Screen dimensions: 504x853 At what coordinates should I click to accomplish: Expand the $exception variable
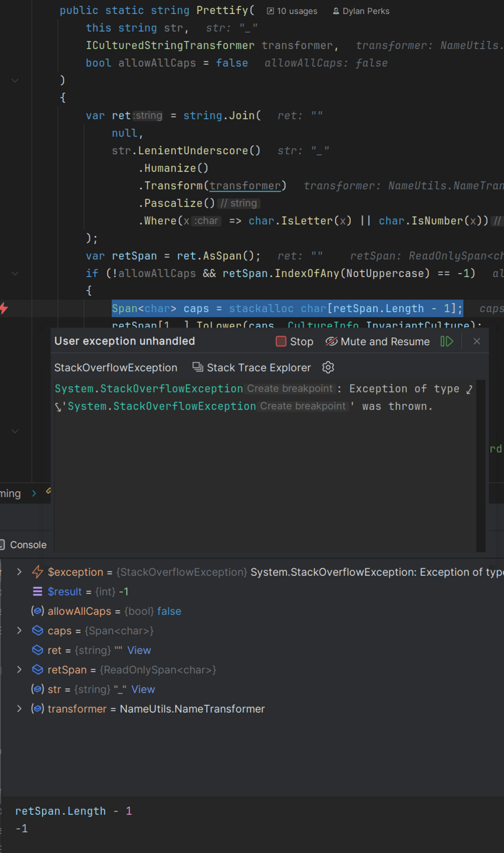(x=19, y=572)
